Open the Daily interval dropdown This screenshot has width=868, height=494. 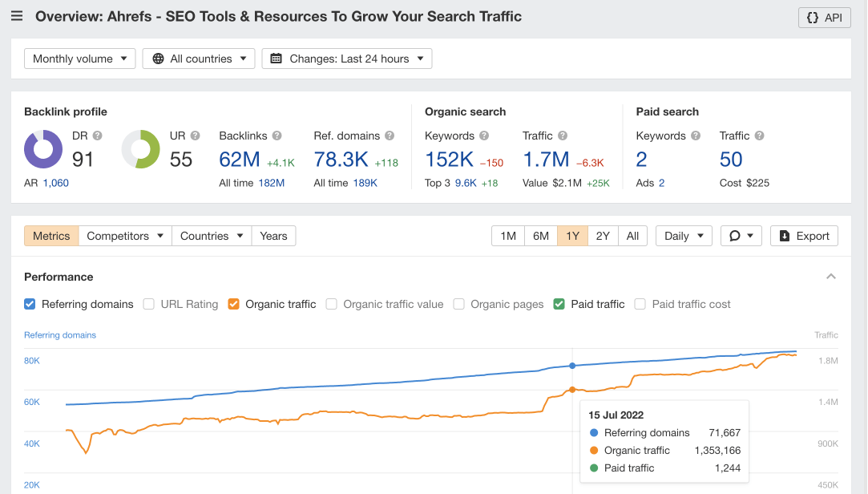(x=684, y=236)
